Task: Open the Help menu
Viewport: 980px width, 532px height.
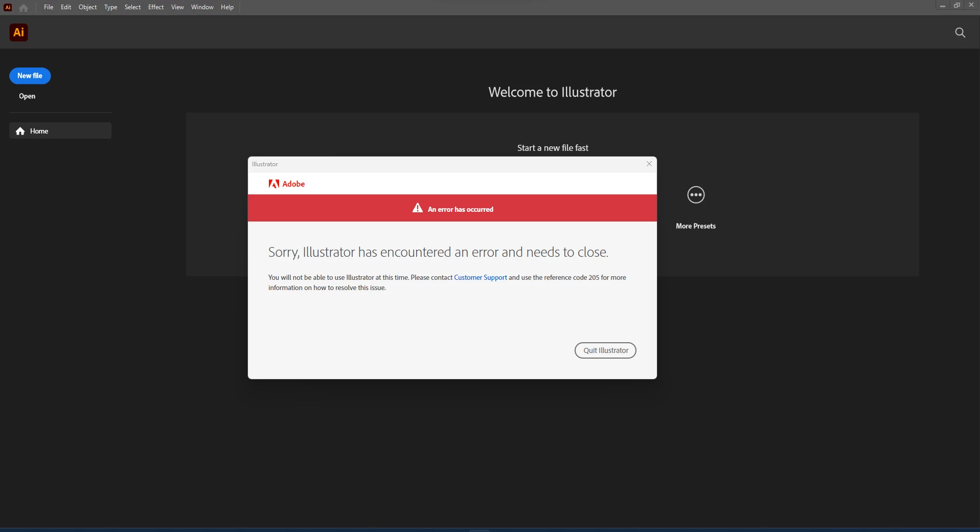Action: (227, 7)
